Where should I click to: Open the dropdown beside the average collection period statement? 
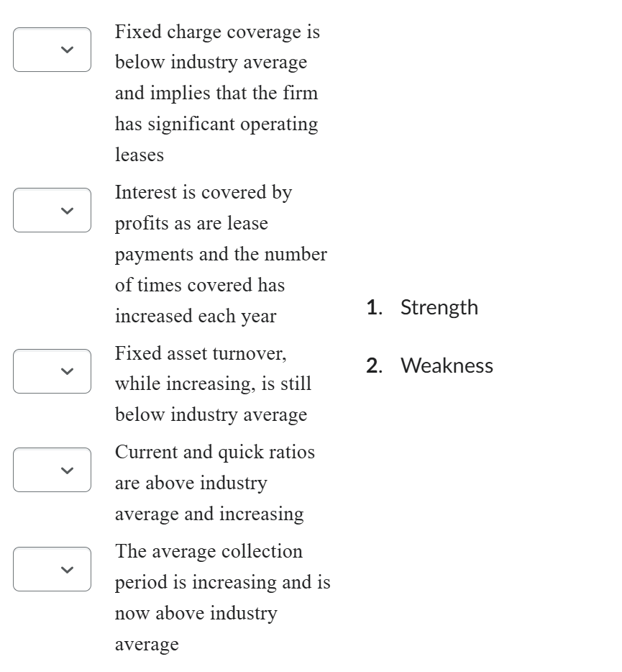[x=51, y=568]
